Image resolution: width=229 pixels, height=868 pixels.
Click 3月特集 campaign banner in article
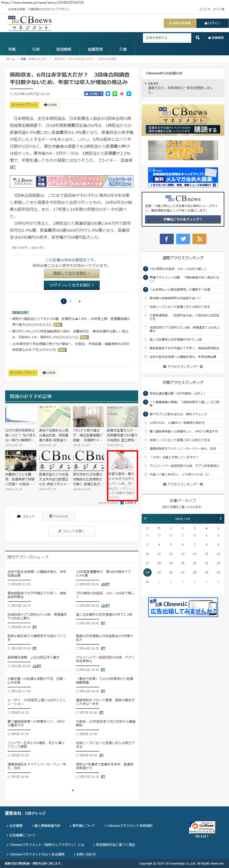(72, 181)
